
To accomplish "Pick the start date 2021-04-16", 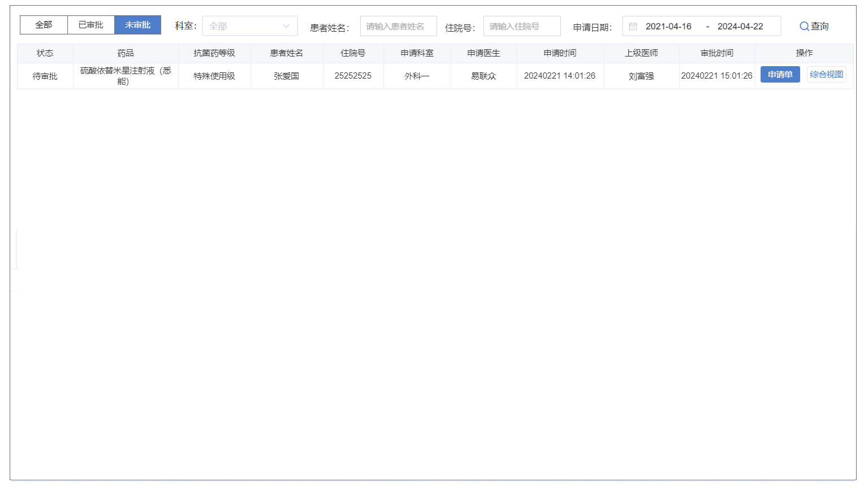I will (668, 27).
